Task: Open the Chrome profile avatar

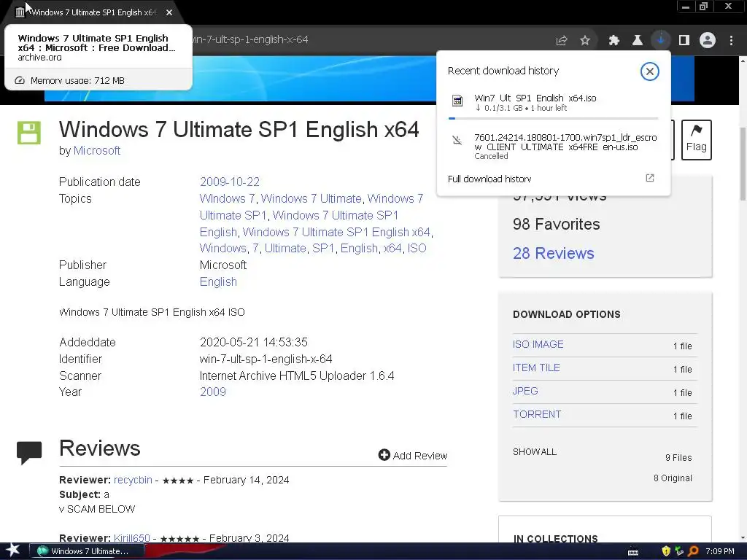Action: click(x=708, y=40)
